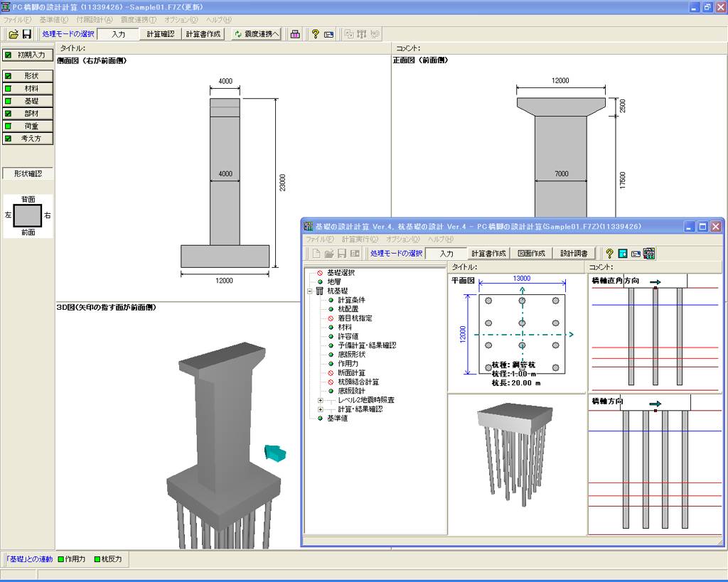Toggle the 初期入力 checkbox button
Image resolution: width=728 pixels, height=582 pixels.
tap(28, 55)
